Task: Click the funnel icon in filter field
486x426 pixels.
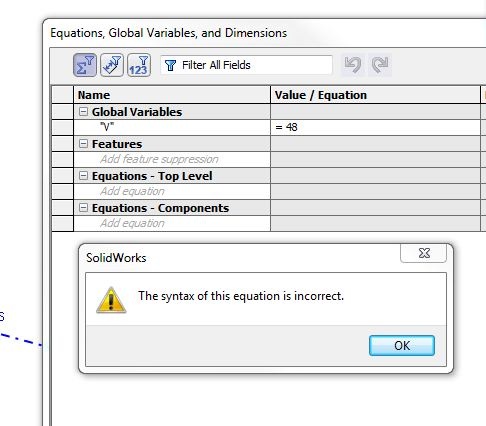Action: pyautogui.click(x=170, y=65)
